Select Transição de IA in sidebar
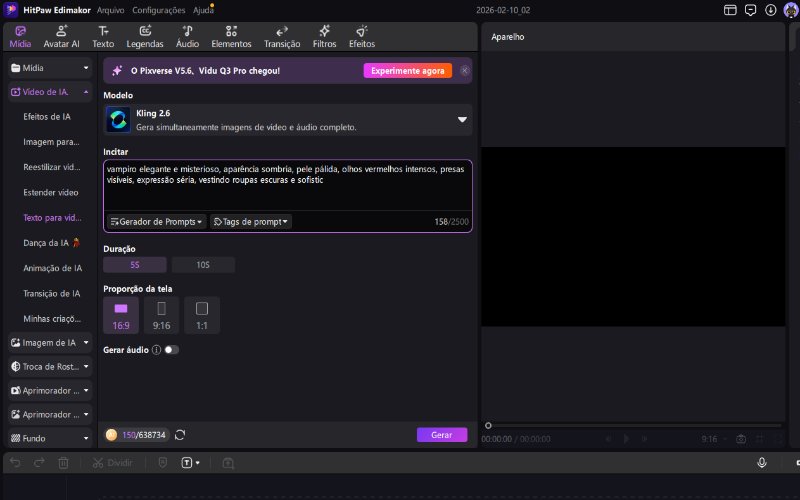Screen dimensions: 800x500 52,293
